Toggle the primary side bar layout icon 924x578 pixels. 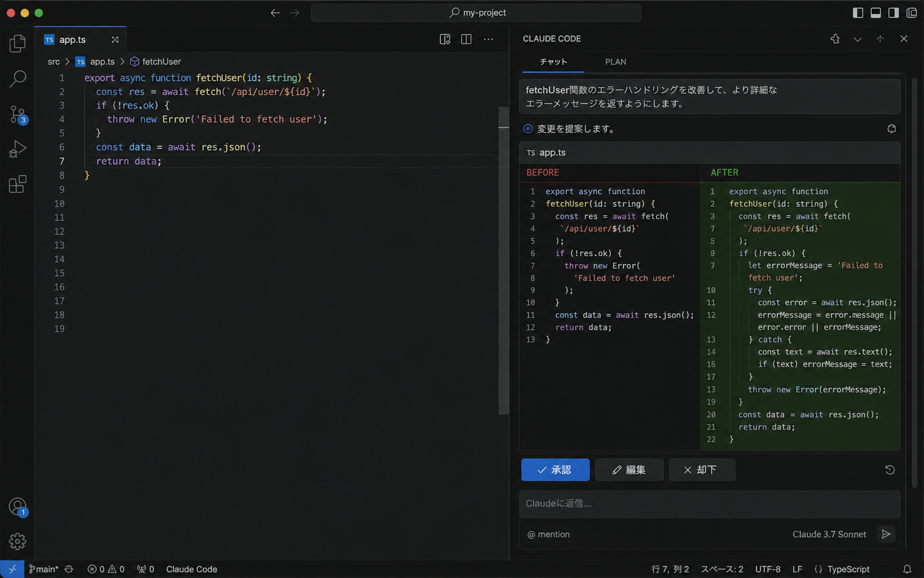858,13
